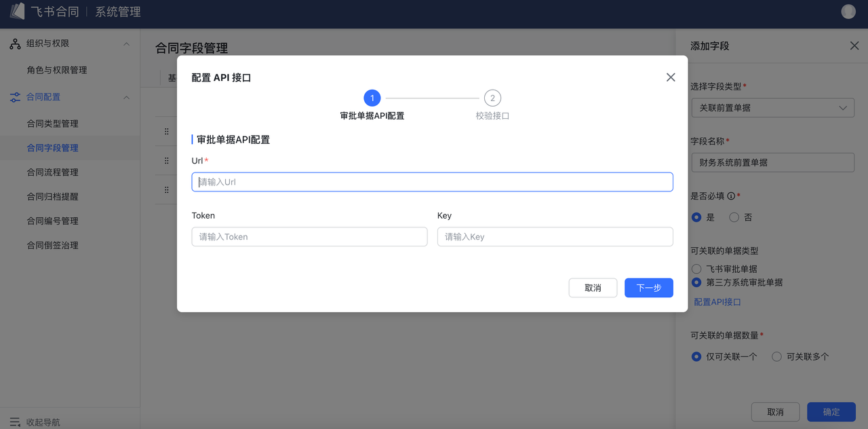Screen dimensions: 868x429
Task: Collapse the 组织与权限 section
Action: tap(126, 44)
